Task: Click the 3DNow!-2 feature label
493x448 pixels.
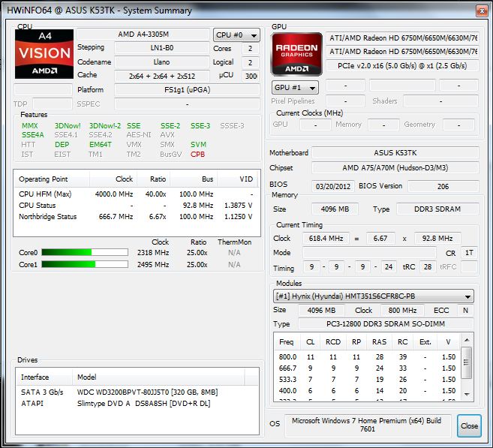Action: pos(105,126)
